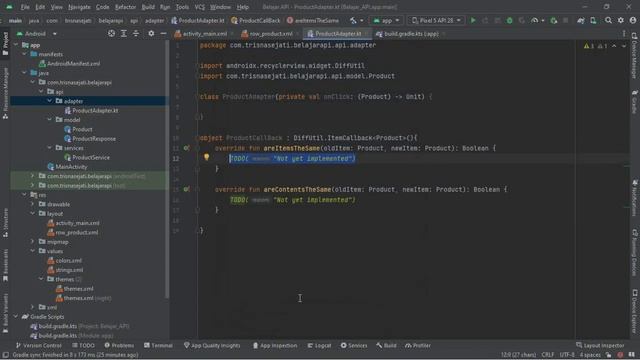The image size is (640, 360).
Task: Click Select Opened File target icon
Action: 111,33
